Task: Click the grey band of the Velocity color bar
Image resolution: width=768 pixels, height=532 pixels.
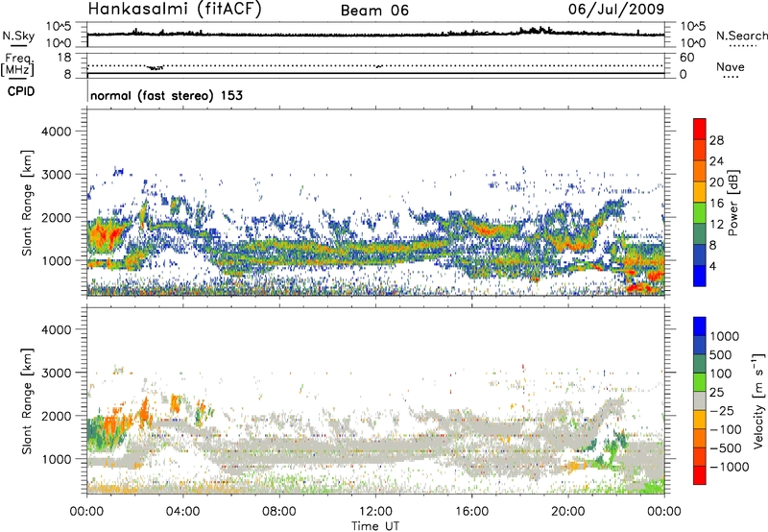Action: click(700, 401)
